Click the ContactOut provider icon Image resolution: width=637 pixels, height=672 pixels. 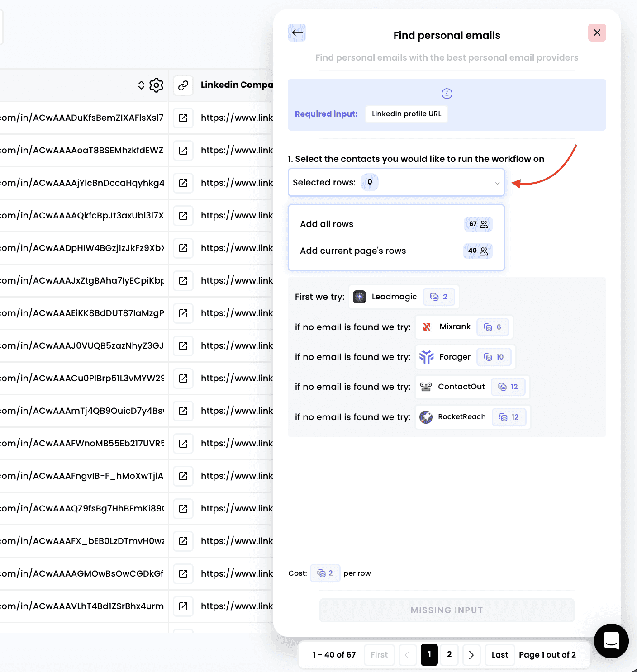(426, 387)
